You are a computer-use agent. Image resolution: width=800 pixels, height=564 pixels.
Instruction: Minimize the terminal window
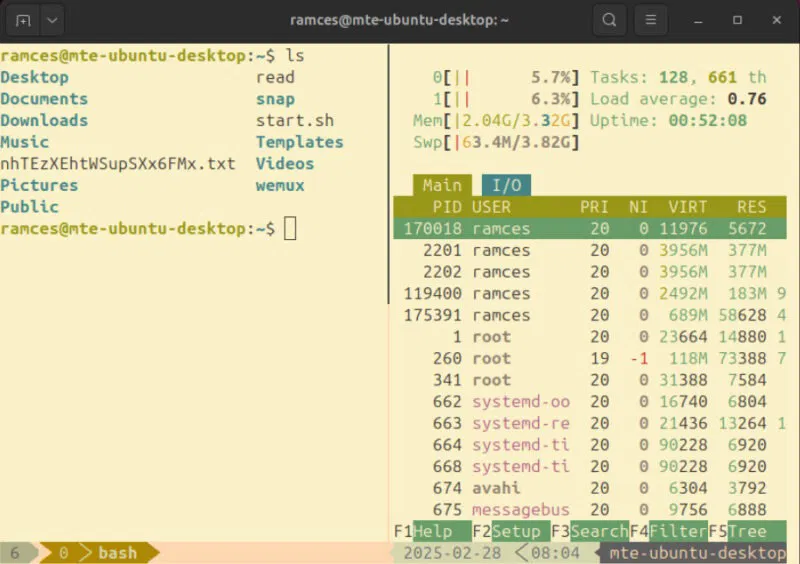(698, 19)
